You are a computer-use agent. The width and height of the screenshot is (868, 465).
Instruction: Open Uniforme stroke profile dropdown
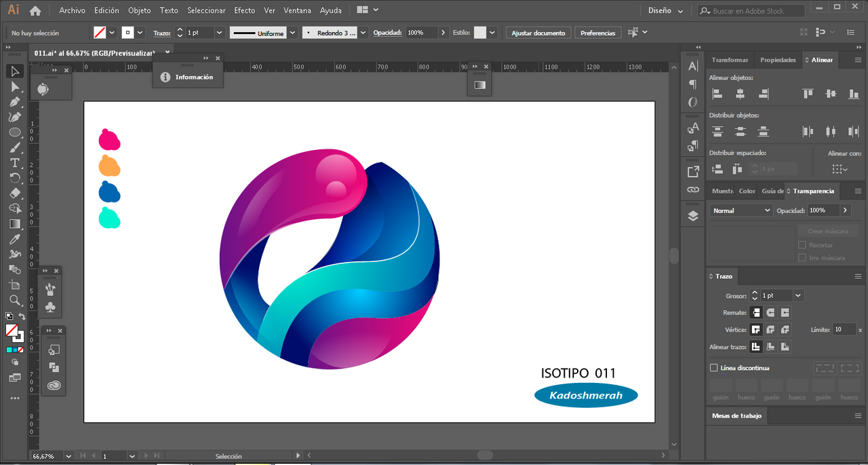(x=293, y=33)
